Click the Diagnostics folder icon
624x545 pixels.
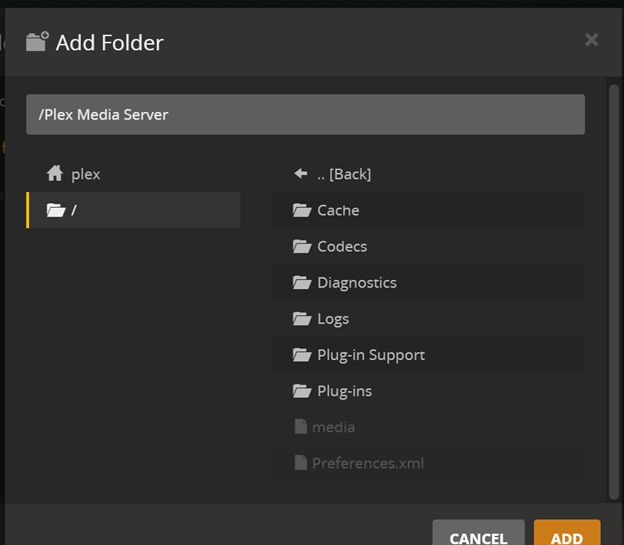[302, 282]
